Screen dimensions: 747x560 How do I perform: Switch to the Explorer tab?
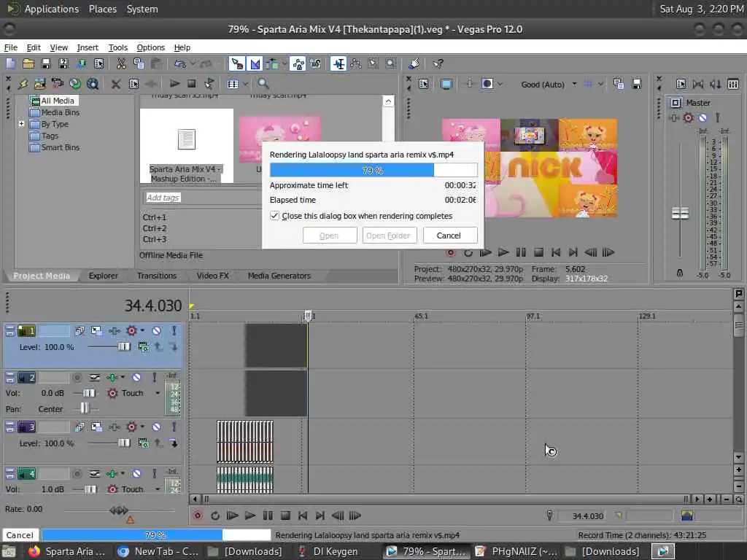coord(104,275)
